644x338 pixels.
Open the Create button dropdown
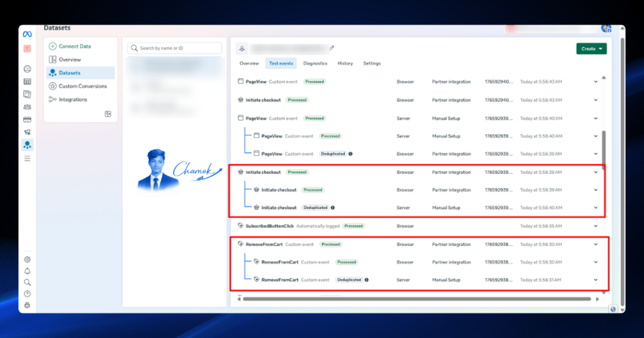tap(591, 48)
